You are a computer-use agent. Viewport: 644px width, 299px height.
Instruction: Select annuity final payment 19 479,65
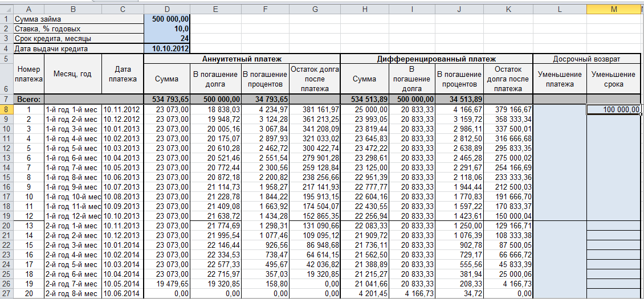(x=167, y=284)
